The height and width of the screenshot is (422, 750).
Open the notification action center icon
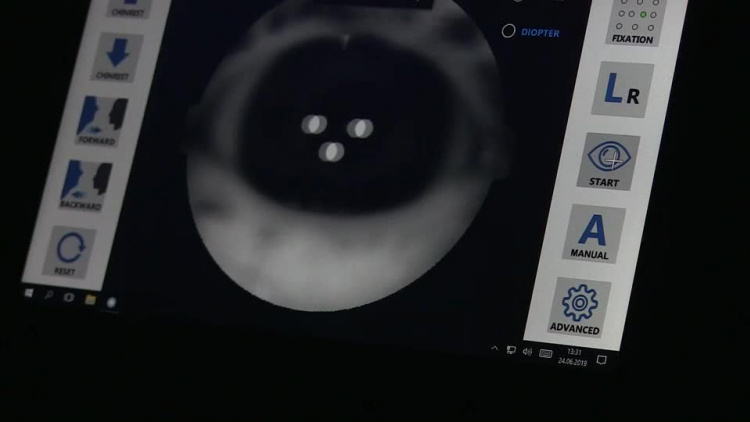tap(601, 360)
